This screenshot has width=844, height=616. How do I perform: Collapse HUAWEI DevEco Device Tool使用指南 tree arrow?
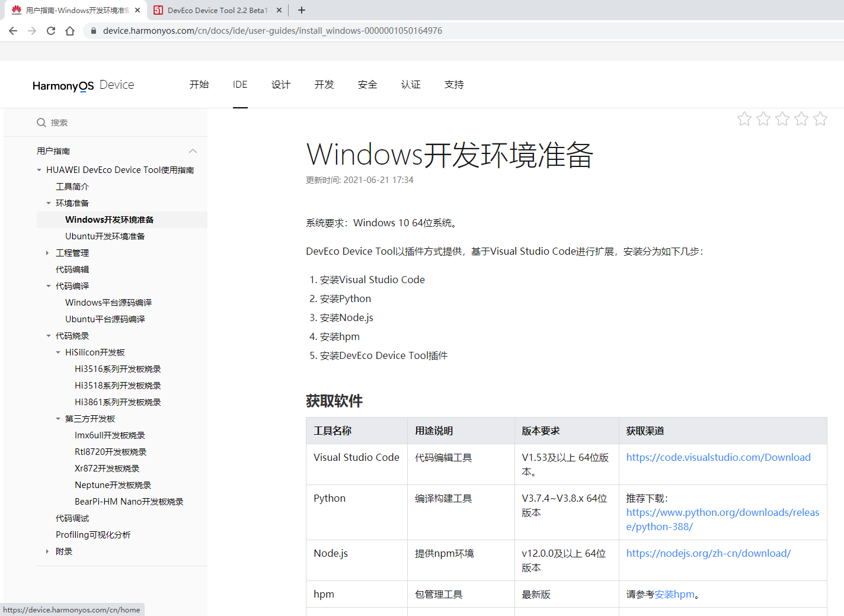[39, 170]
